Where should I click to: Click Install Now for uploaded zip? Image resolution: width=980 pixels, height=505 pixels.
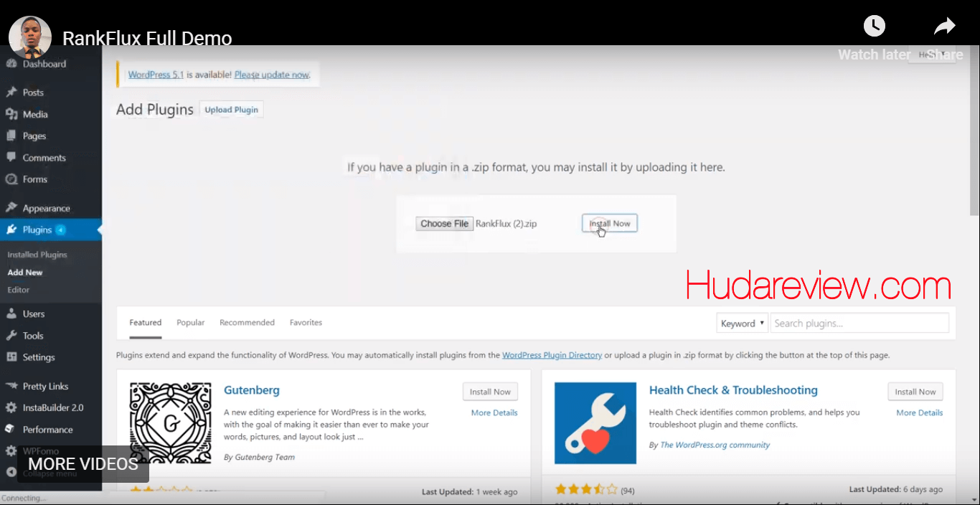pos(610,224)
